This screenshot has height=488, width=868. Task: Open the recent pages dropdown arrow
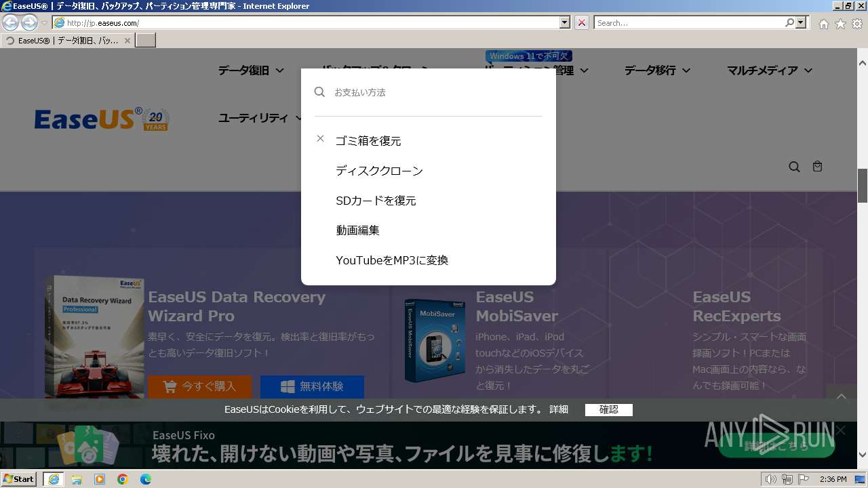pyautogui.click(x=44, y=23)
